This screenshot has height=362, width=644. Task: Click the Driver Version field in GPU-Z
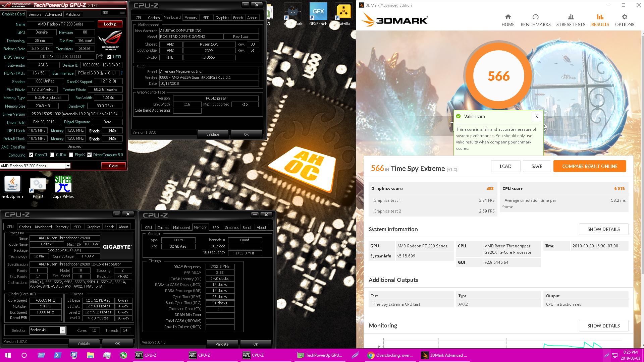pos(74,114)
